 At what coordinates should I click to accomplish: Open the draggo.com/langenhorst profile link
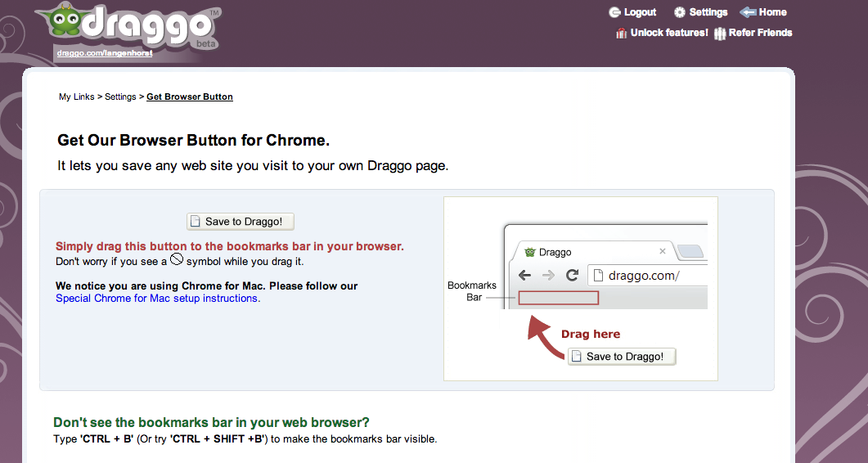tap(105, 53)
